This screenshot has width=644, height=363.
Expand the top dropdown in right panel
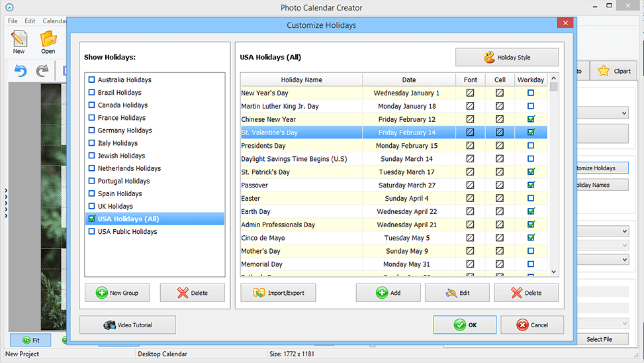pos(624,114)
